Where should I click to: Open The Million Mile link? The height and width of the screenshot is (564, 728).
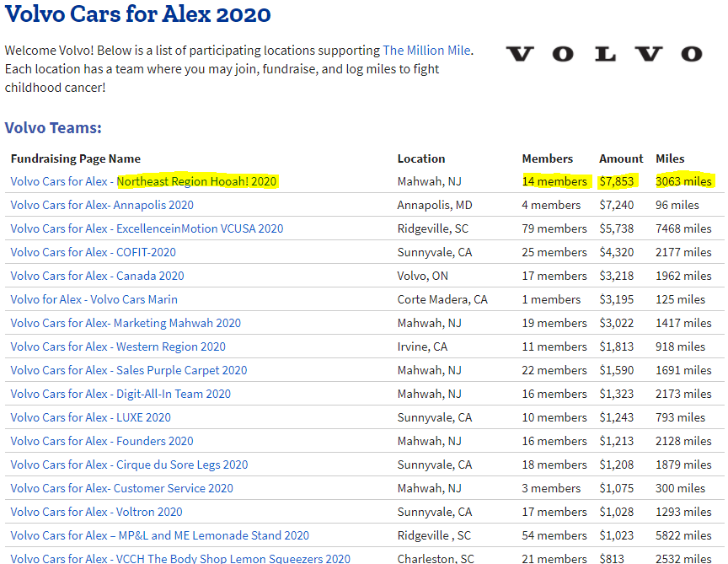pos(426,51)
